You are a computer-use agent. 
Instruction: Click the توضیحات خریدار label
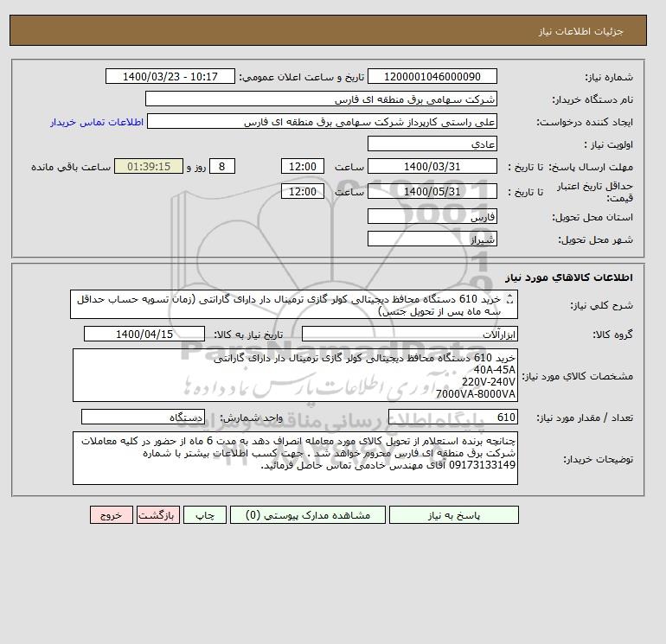point(598,459)
